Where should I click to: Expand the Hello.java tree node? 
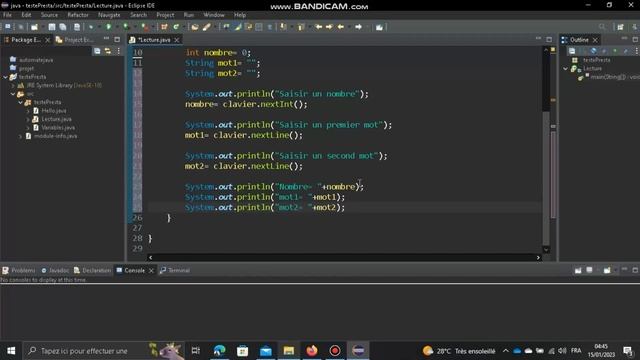[28, 111]
